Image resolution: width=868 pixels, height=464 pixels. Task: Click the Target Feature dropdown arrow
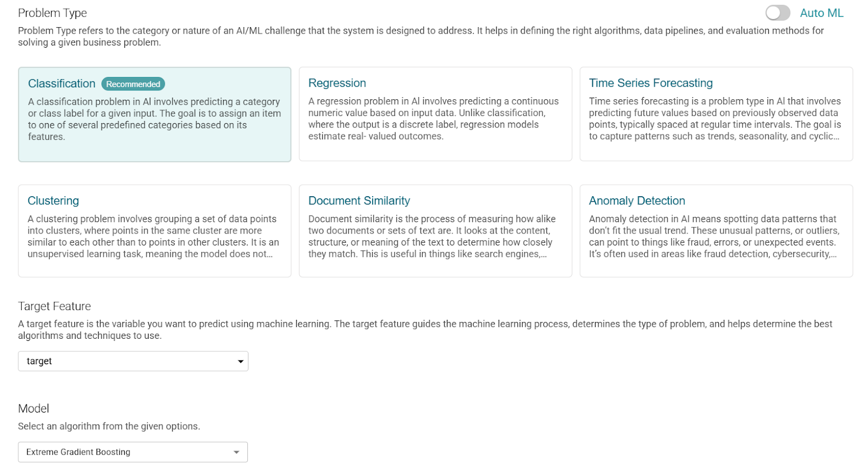[x=240, y=362]
